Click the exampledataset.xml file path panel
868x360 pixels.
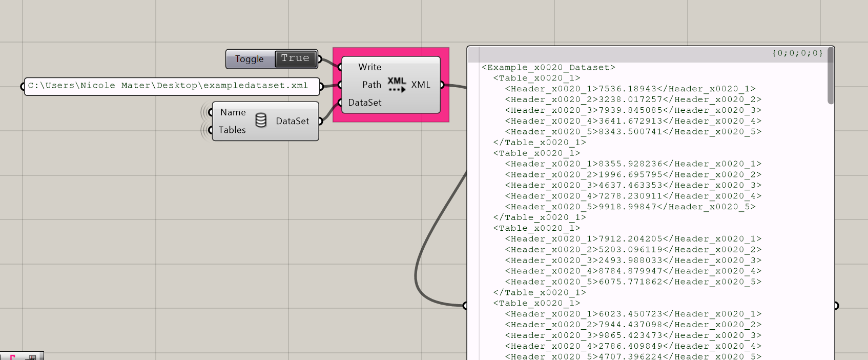[168, 86]
